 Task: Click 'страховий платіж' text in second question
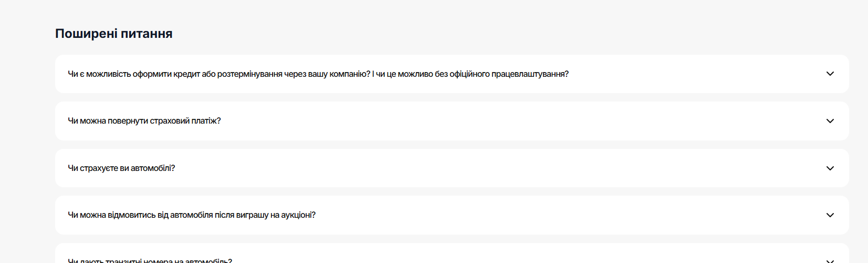pos(183,121)
